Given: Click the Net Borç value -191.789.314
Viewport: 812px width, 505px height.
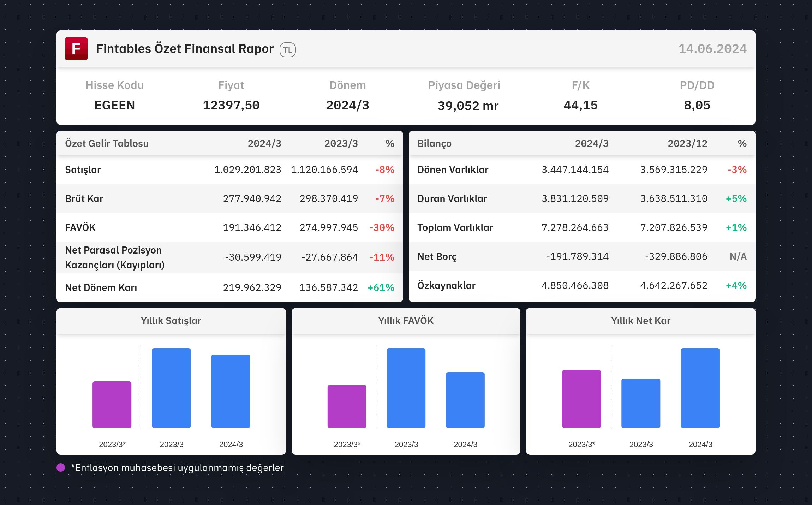Looking at the screenshot, I should pyautogui.click(x=578, y=257).
